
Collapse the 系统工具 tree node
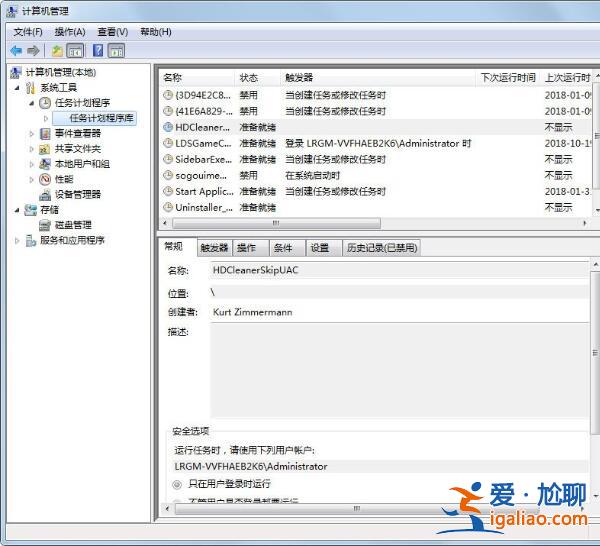(x=17, y=88)
